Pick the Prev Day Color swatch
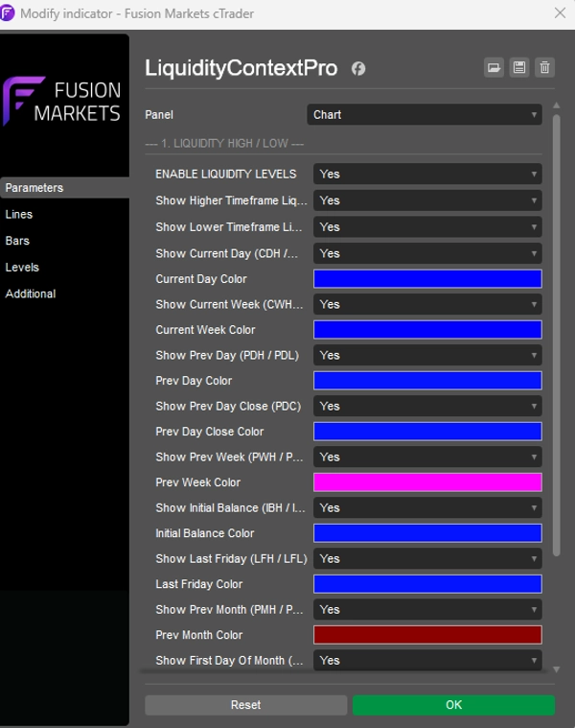Screen dimensions: 575x728 (x=427, y=381)
